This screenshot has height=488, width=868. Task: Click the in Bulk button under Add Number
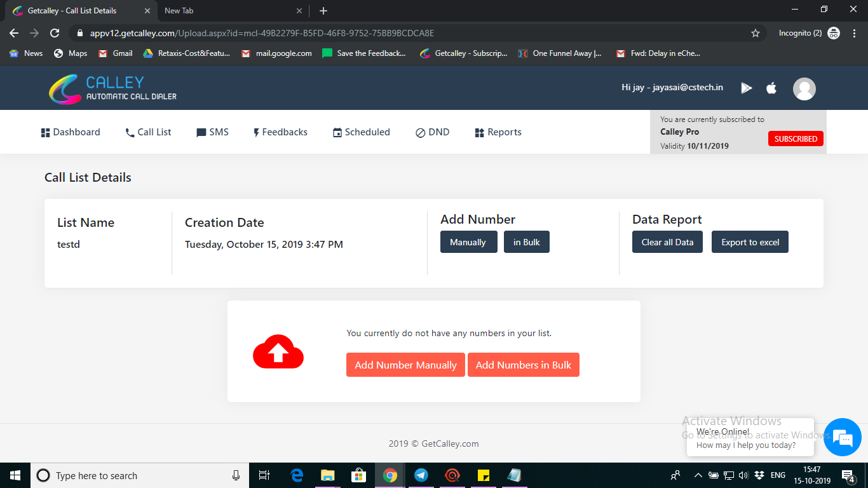pyautogui.click(x=527, y=242)
